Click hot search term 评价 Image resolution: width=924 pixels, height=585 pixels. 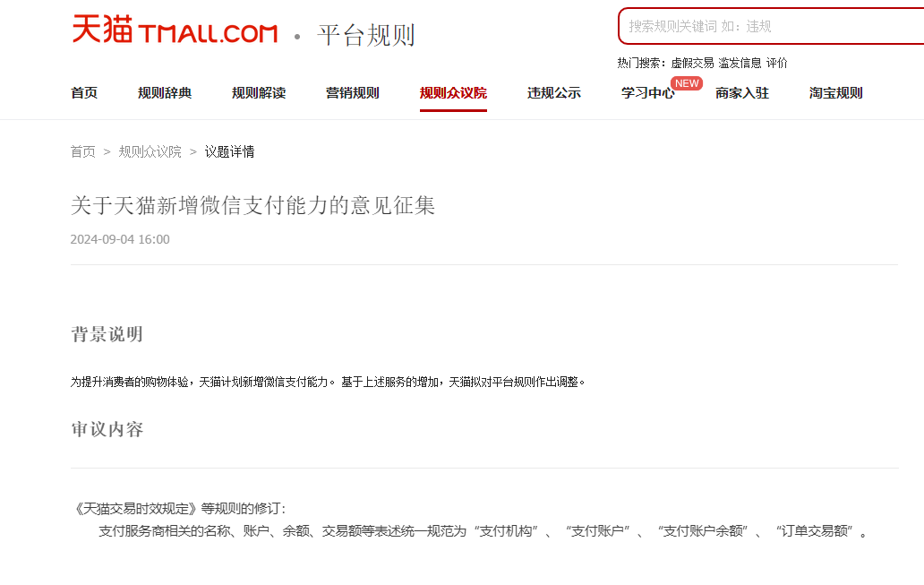(x=776, y=63)
